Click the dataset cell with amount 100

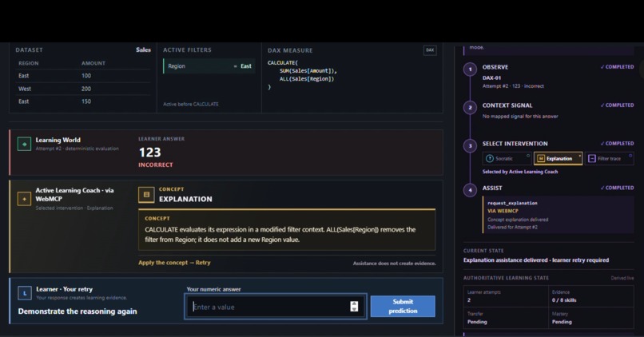pos(85,76)
